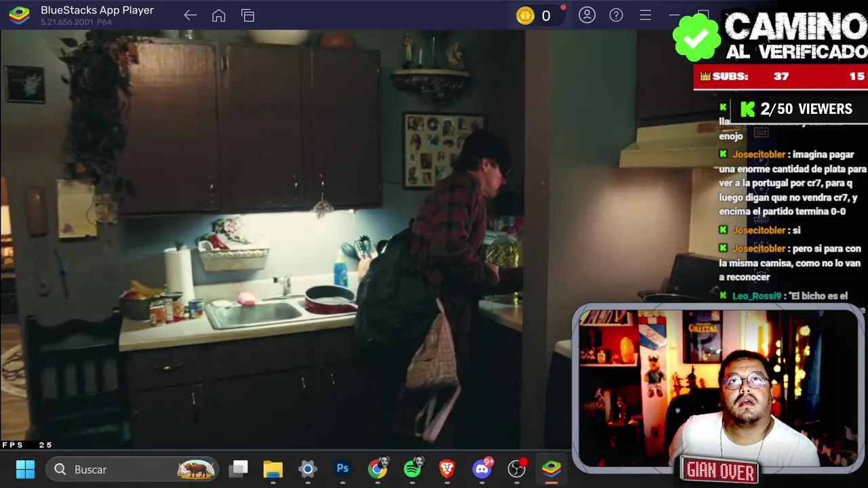Screen dimensions: 868x488
Task: Open Spotify from the taskbar
Action: (413, 468)
